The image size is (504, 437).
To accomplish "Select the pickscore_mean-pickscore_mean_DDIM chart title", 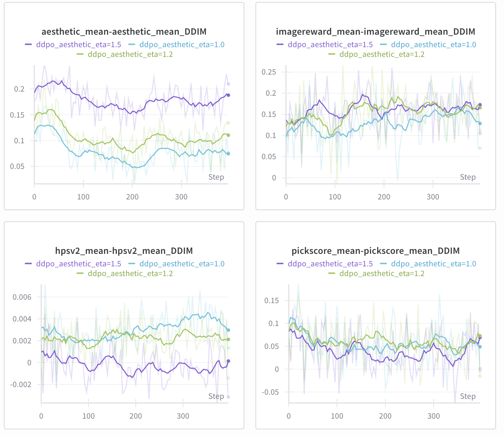I will 375,251.
